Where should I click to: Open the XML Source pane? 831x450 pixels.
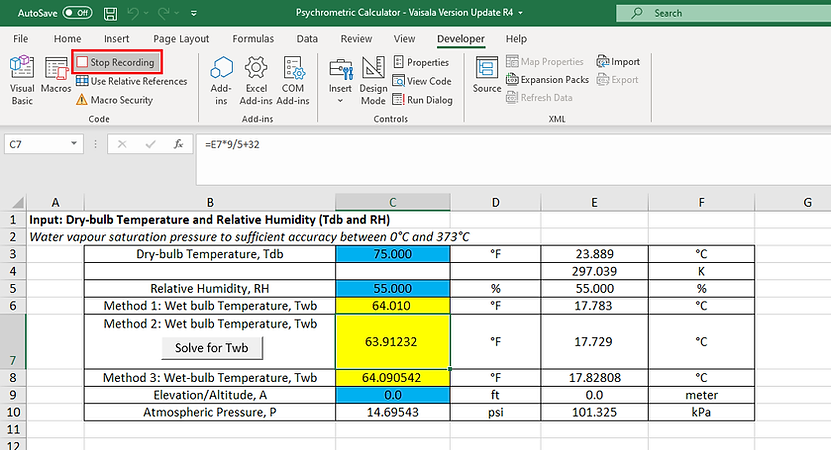[487, 75]
